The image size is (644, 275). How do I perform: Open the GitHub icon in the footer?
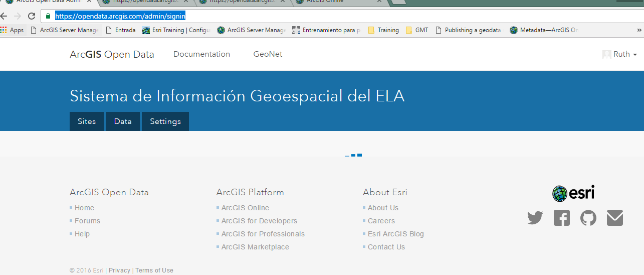click(588, 218)
